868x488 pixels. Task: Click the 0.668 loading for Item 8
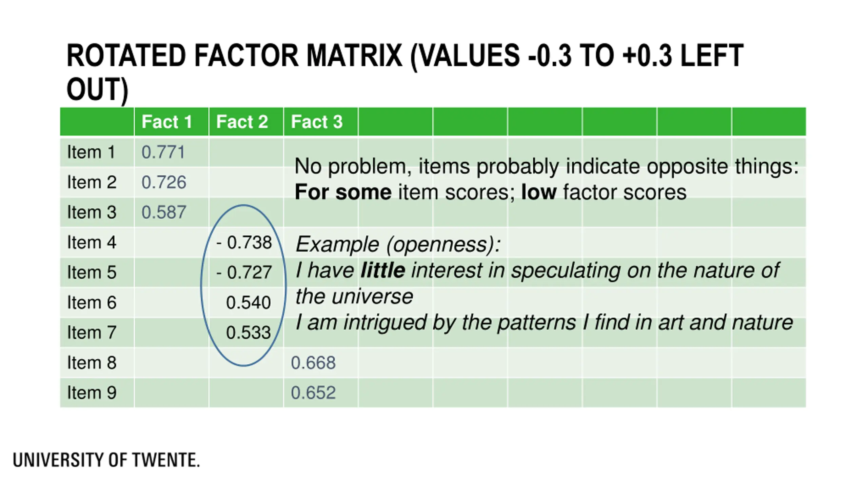pos(313,363)
